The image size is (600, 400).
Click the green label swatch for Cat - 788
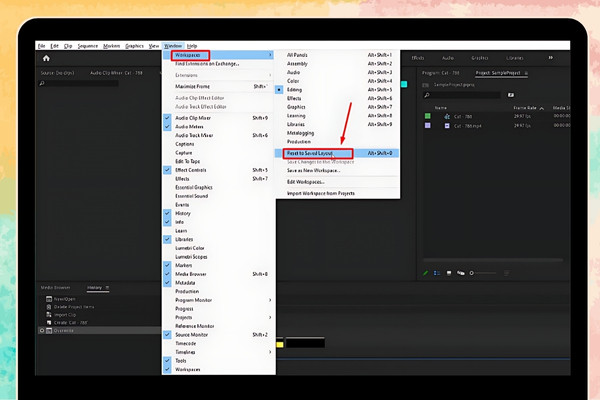tap(428, 116)
